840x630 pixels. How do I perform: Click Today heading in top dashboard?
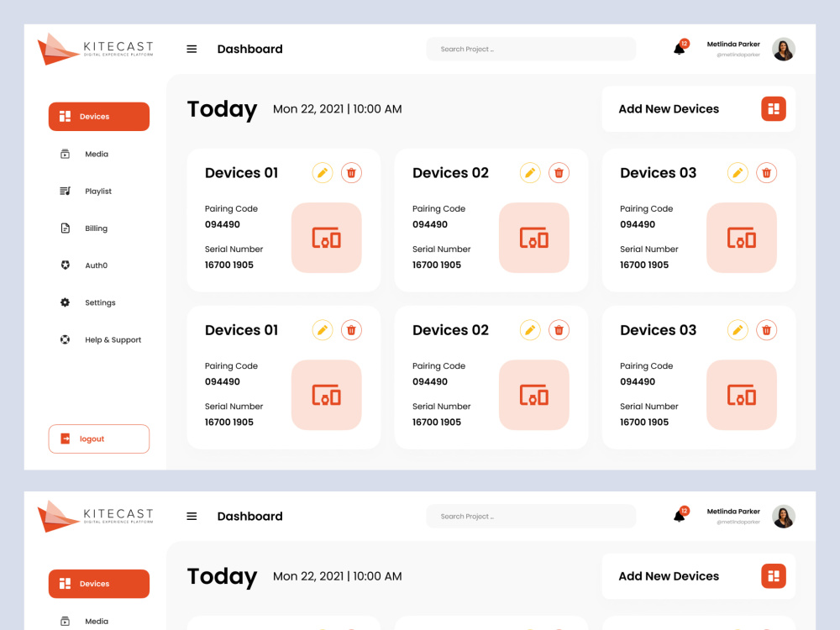point(222,110)
